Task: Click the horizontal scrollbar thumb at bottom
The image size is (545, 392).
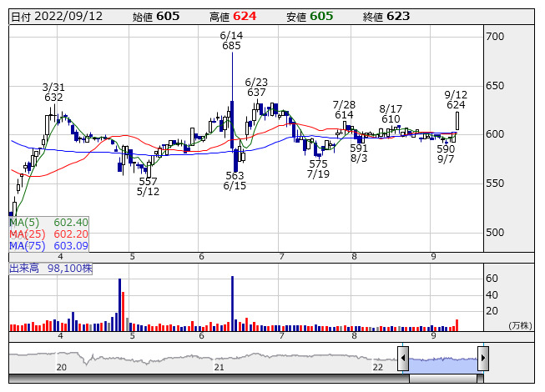Action: coord(443,379)
